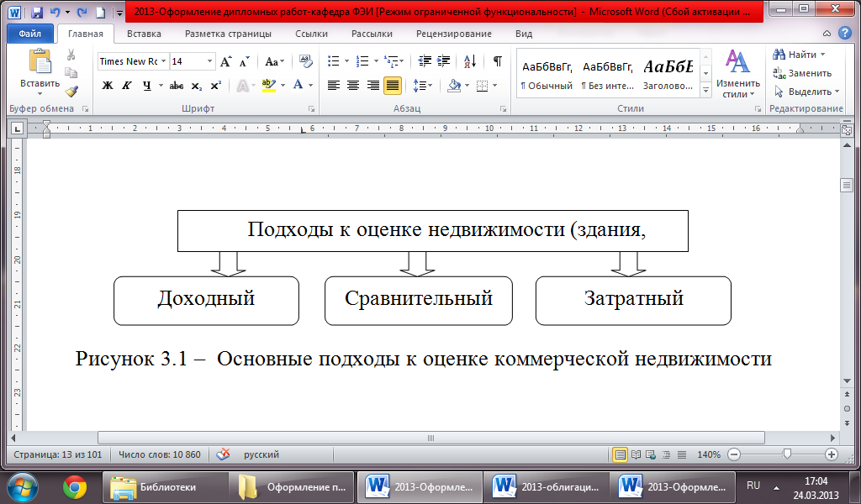Viewport: 861px width, 504px height.
Task: Open line spacing options
Action: 422,86
